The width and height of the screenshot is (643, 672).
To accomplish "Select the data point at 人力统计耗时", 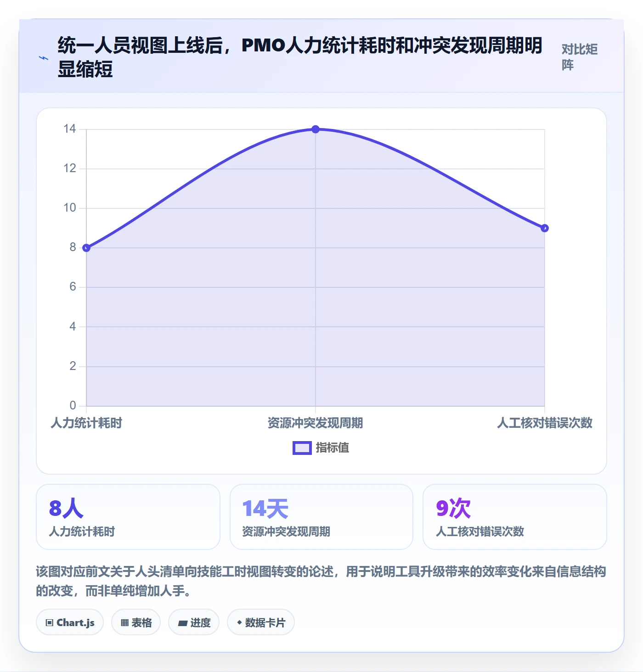I will click(86, 248).
